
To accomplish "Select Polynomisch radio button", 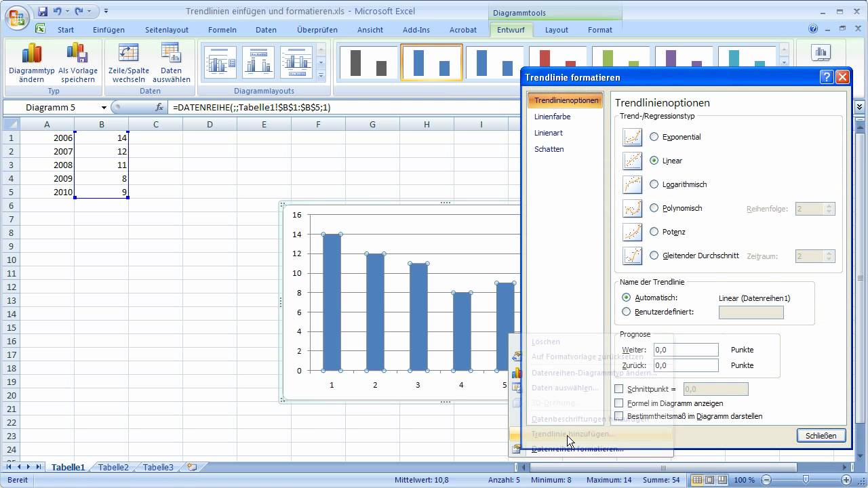I will (654, 208).
